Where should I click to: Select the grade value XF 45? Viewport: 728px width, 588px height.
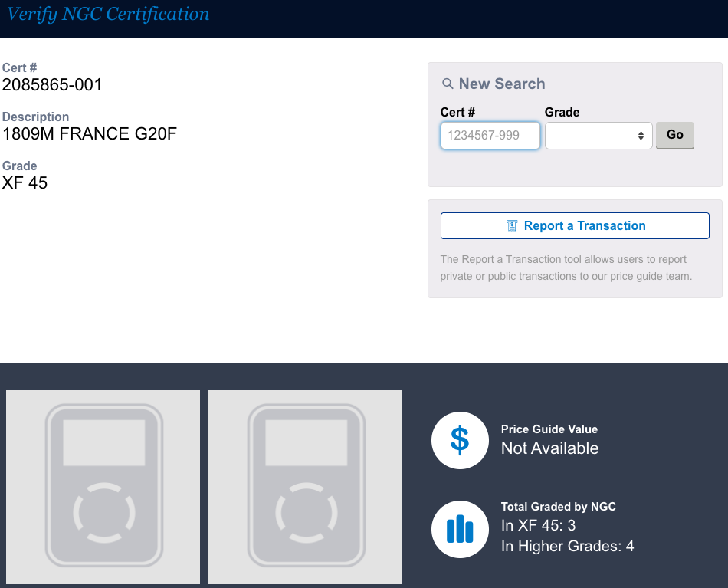coord(25,183)
